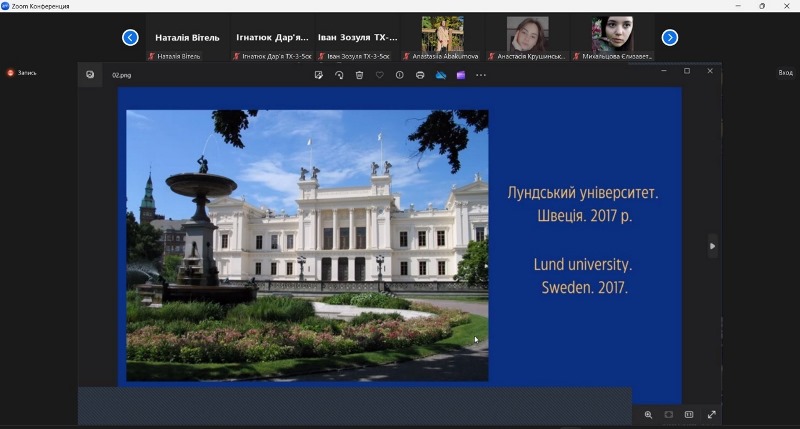Click the Вход button at right edge
This screenshot has height=429, width=800.
coord(785,73)
